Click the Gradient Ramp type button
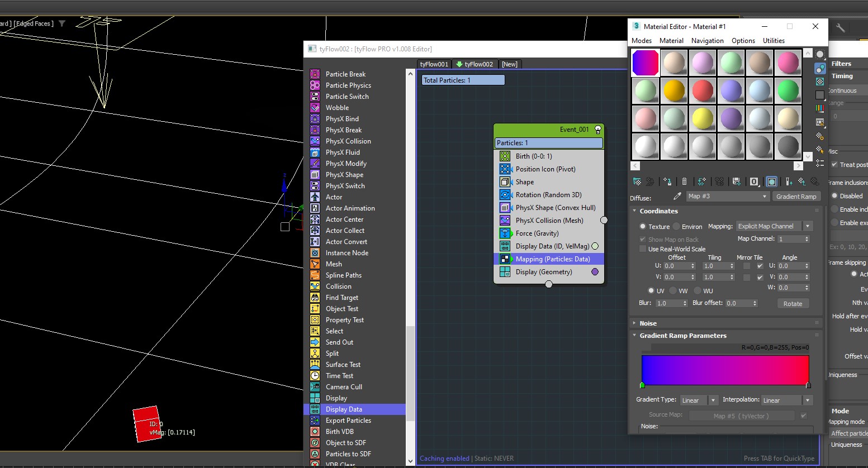This screenshot has width=868, height=468. (796, 197)
